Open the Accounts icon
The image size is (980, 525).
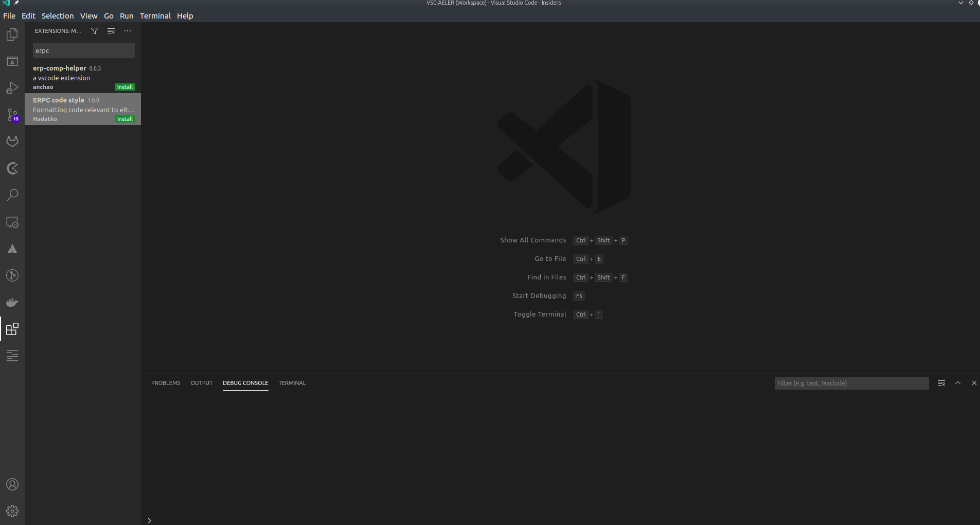click(x=12, y=484)
